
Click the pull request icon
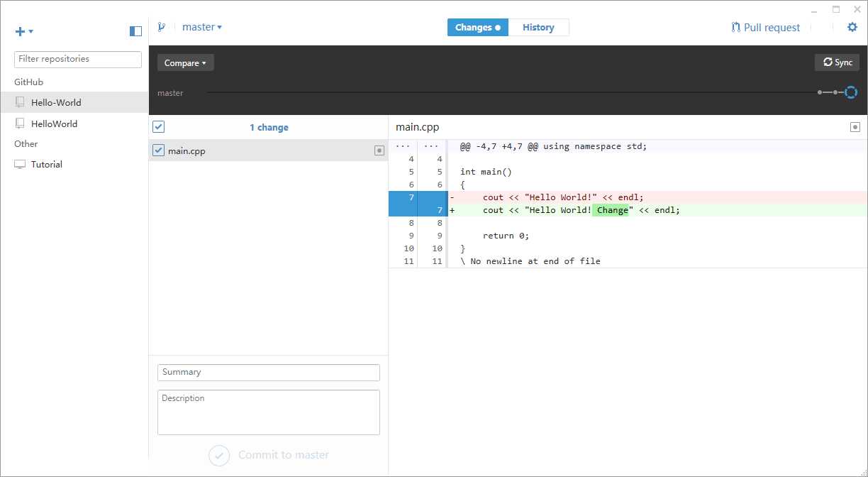(735, 28)
